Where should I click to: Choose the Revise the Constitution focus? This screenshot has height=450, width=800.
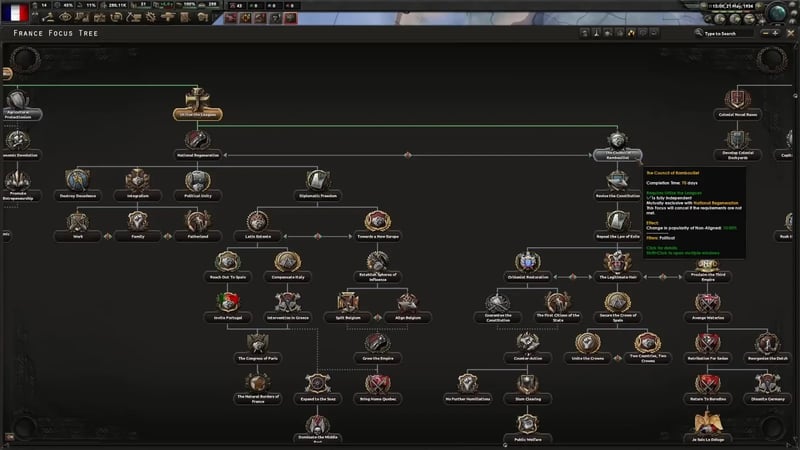[x=617, y=186]
